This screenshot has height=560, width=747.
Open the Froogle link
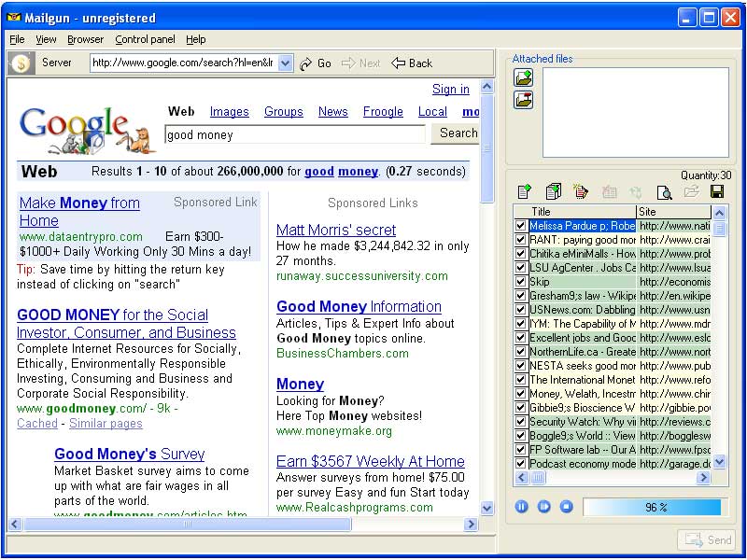(383, 112)
